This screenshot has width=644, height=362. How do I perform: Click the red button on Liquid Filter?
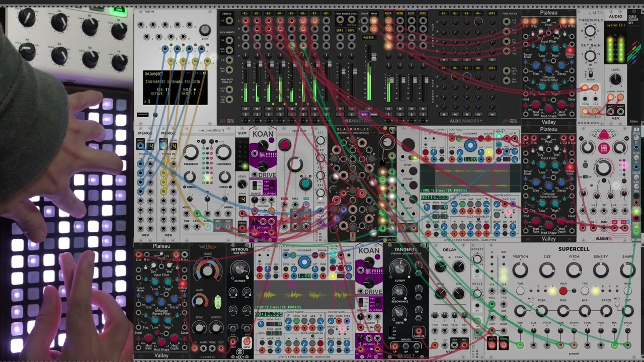pos(285,145)
